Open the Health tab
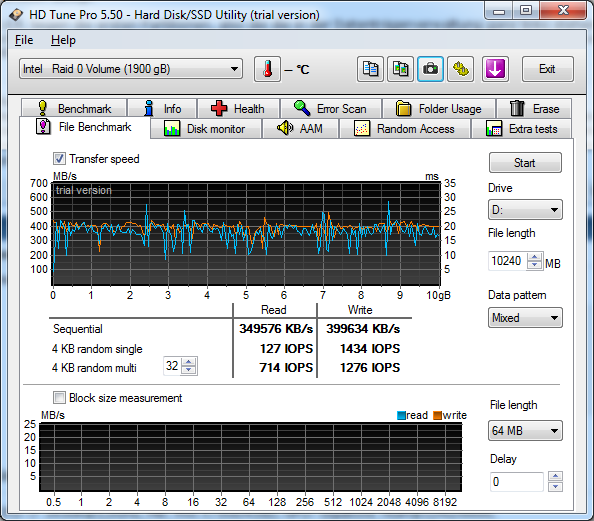594x521 pixels. pos(239,108)
